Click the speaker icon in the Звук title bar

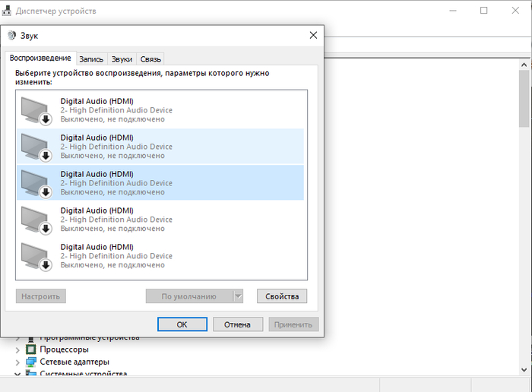click(x=11, y=36)
